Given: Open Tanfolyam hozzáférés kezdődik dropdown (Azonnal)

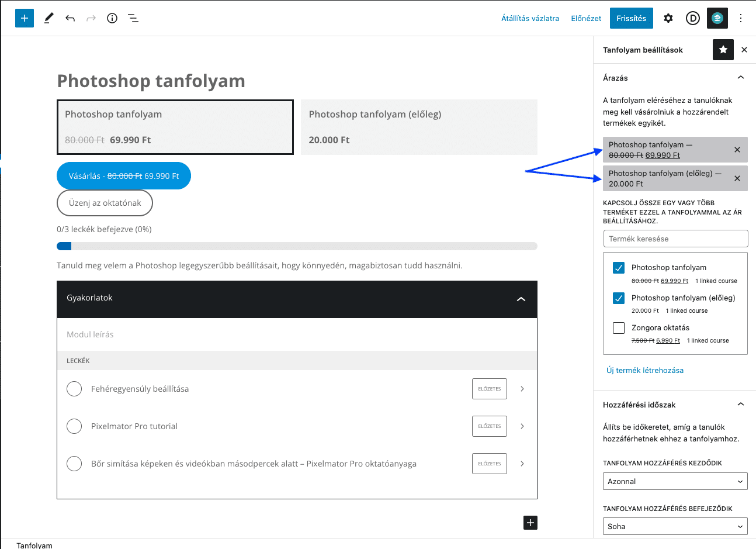Looking at the screenshot, I should (x=675, y=481).
